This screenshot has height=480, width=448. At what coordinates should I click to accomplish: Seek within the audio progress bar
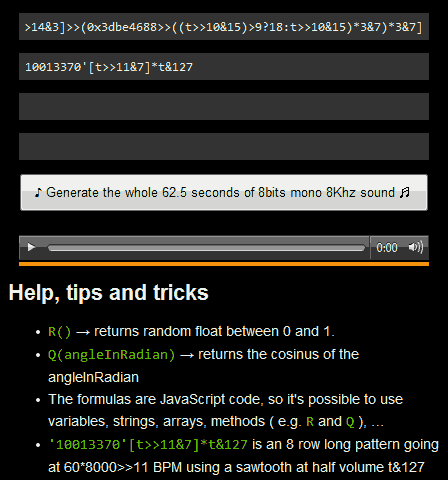[x=206, y=248]
